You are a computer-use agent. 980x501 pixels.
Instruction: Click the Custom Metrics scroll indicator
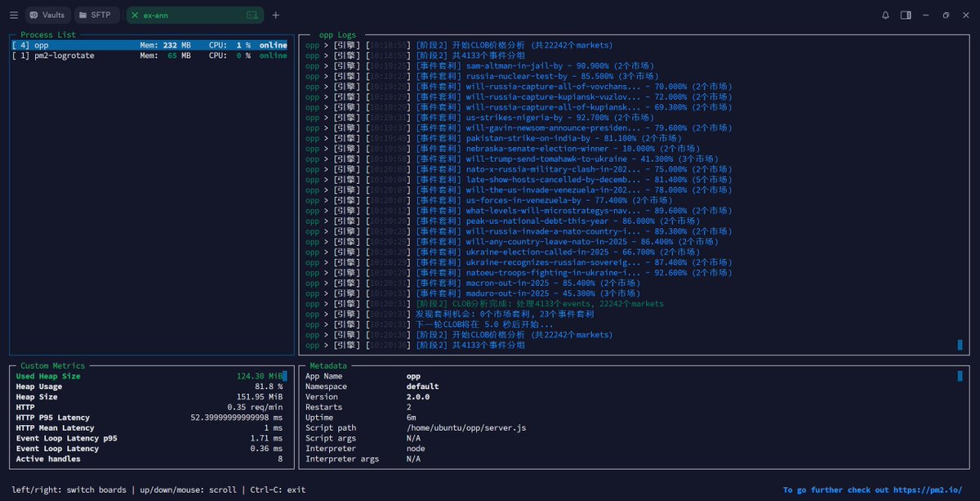coord(285,376)
